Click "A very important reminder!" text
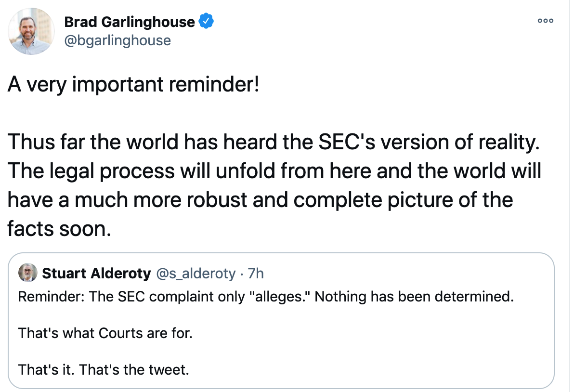Image resolution: width=574 pixels, height=392 pixels. click(133, 85)
